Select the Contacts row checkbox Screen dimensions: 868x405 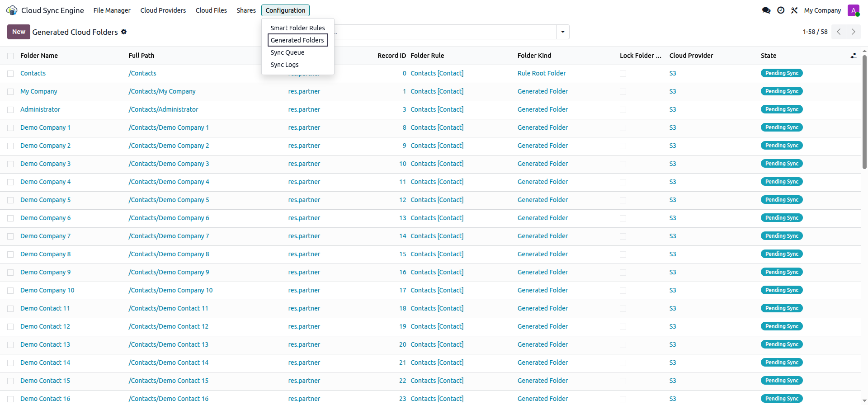pos(10,74)
